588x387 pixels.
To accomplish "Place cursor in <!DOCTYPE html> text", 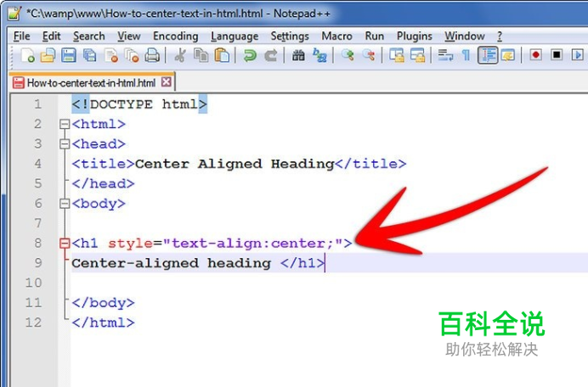I will coord(139,104).
